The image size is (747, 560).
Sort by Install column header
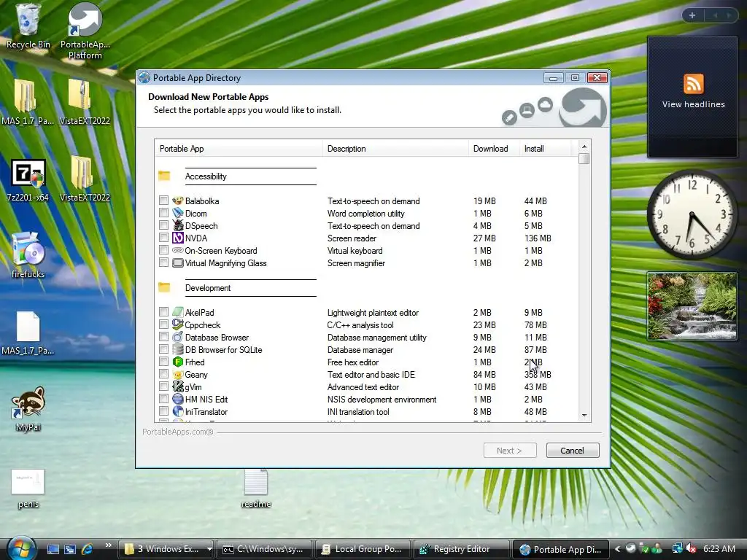pos(545,149)
